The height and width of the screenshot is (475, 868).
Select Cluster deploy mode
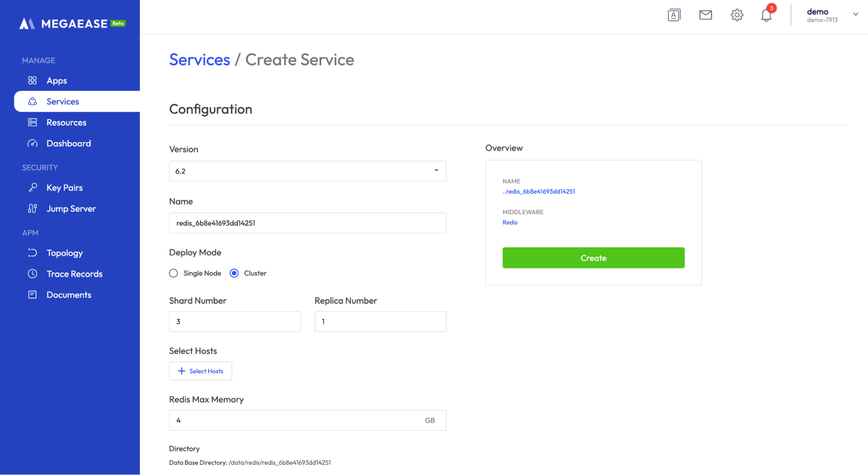click(x=234, y=273)
